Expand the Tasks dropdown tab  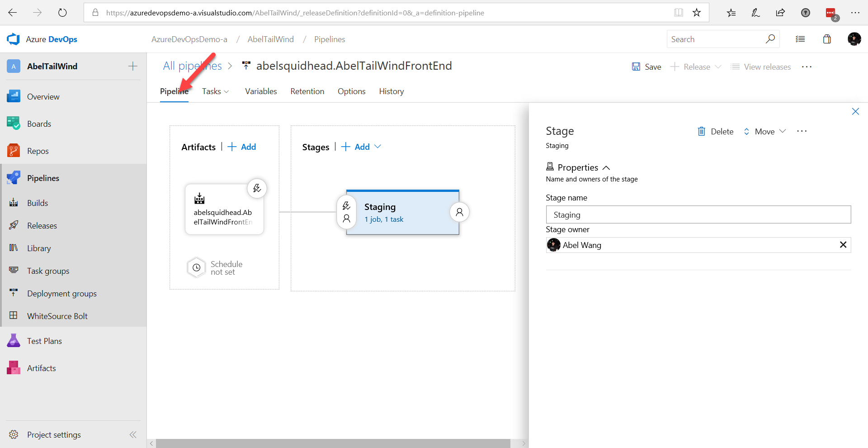(x=215, y=91)
